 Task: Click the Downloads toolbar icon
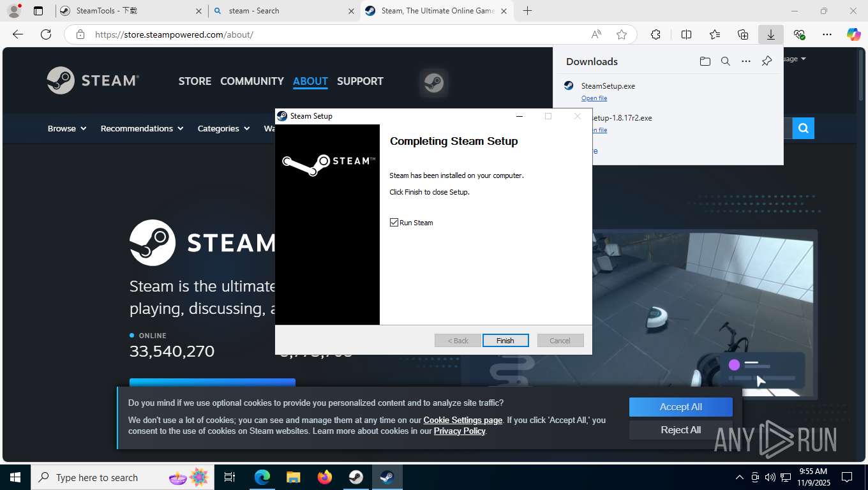tap(770, 34)
